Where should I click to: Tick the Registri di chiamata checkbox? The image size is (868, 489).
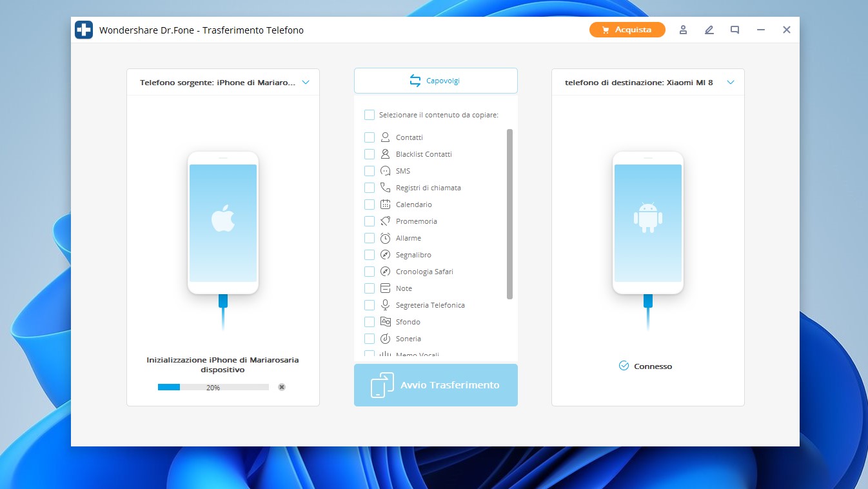370,188
